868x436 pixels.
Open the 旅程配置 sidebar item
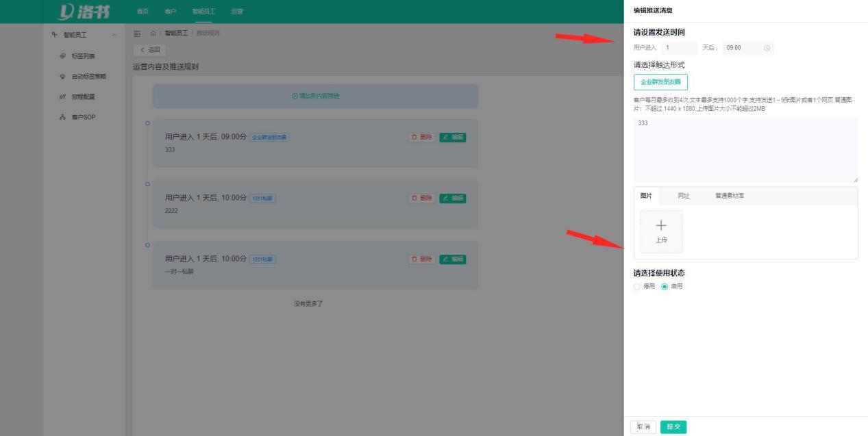[84, 97]
